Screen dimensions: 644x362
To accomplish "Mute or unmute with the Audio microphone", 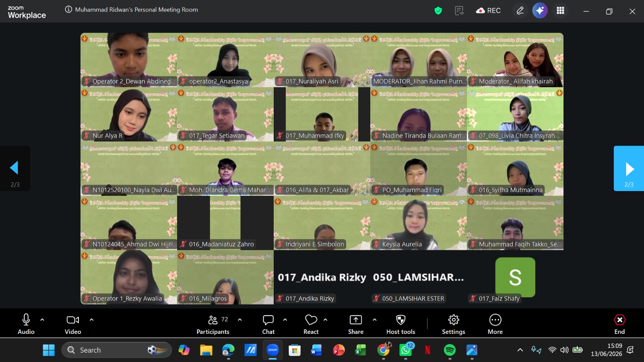I will pos(26,324).
